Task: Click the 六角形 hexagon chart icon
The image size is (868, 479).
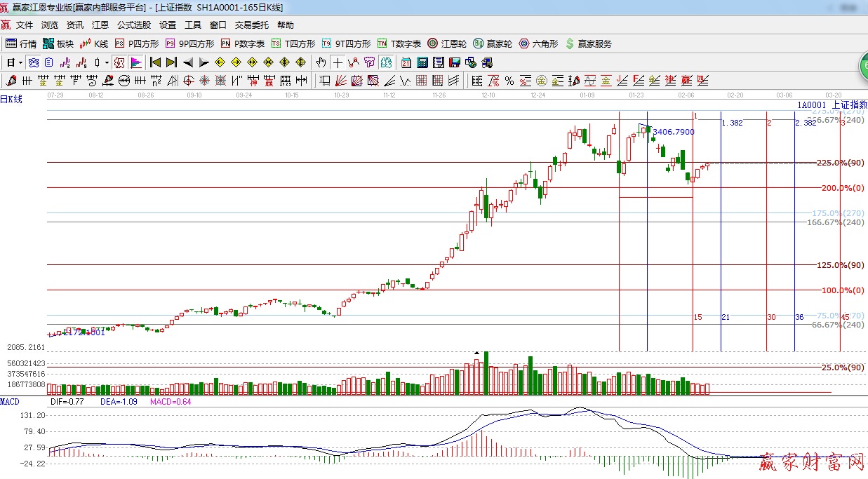Action: [538, 43]
